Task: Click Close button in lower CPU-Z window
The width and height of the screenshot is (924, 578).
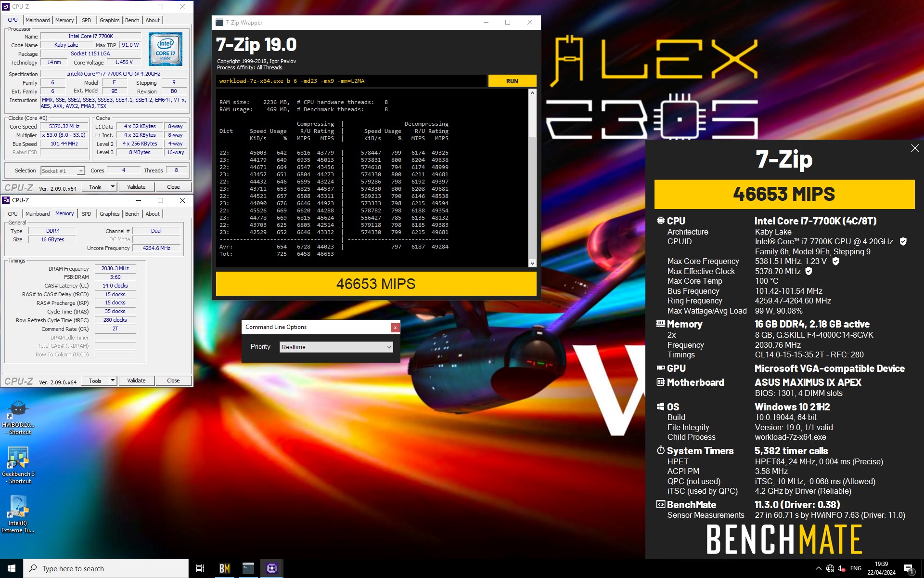Action: [173, 381]
